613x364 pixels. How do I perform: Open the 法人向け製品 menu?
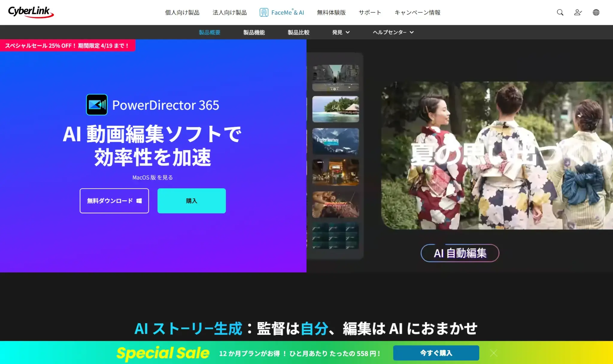tap(230, 12)
